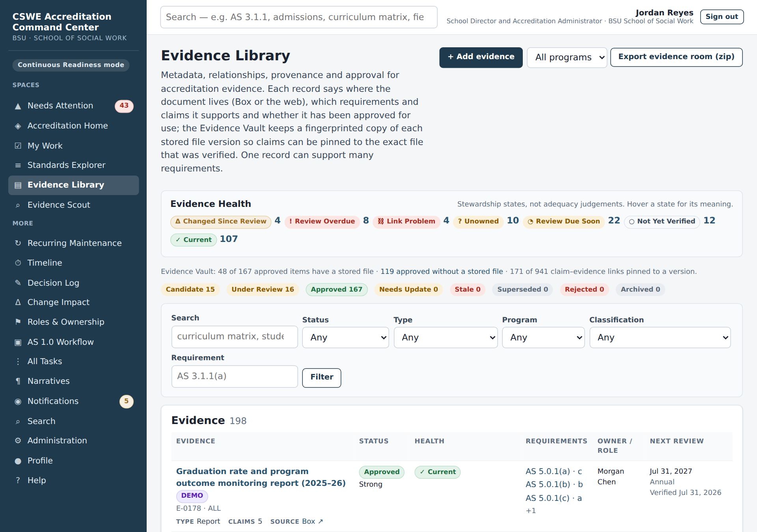Click the Notifications bell icon

point(18,402)
